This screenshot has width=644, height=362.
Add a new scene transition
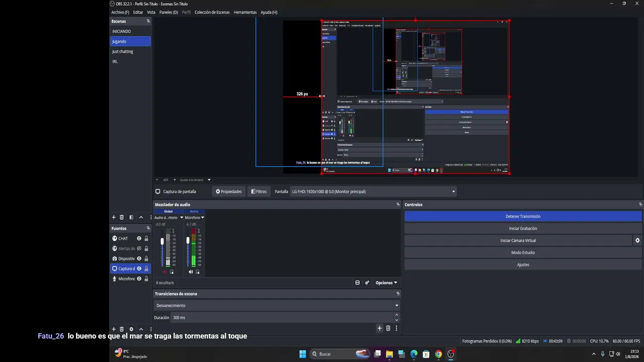[x=380, y=328]
